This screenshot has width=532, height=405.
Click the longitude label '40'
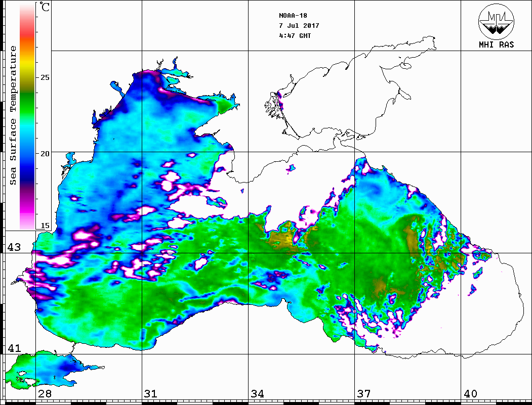coord(470,394)
